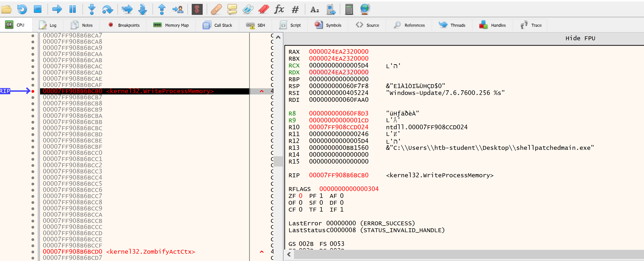Open the Notes tab
The width and height of the screenshot is (644, 261).
pyautogui.click(x=82, y=25)
